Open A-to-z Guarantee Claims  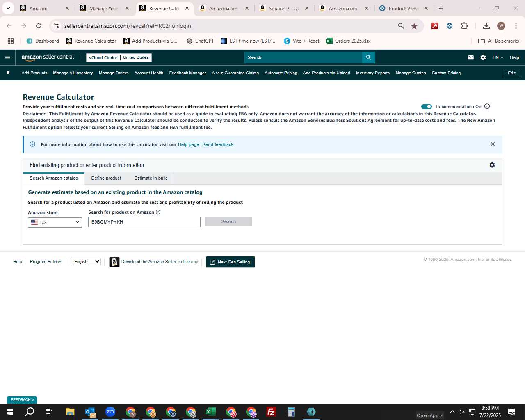tap(235, 73)
